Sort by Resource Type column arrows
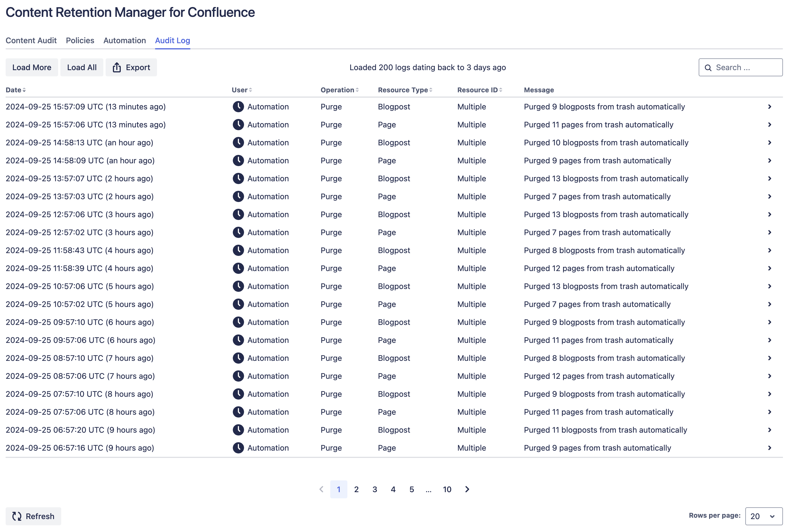The width and height of the screenshot is (788, 532). point(431,90)
